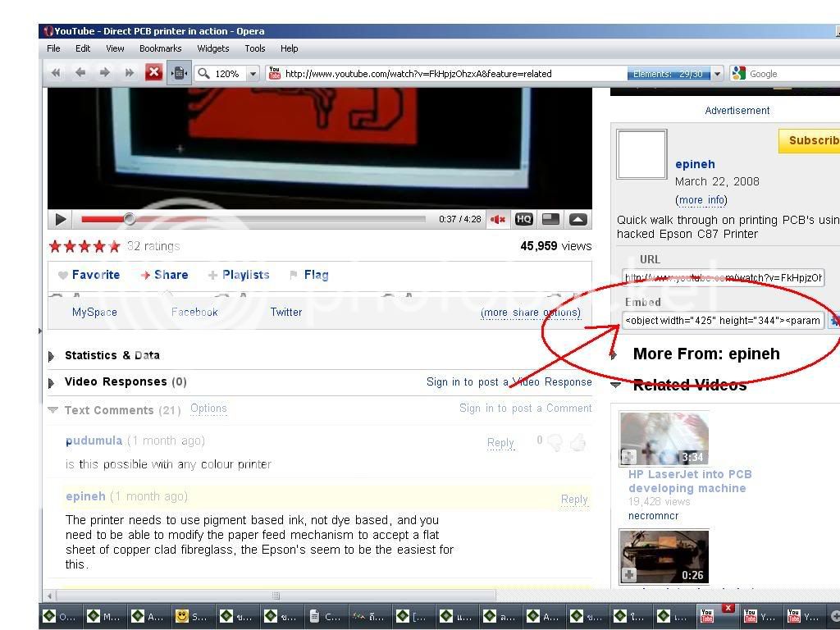Screen dimensions: 840x630
Task: Click Sign in to post a Comment
Action: [526, 409]
